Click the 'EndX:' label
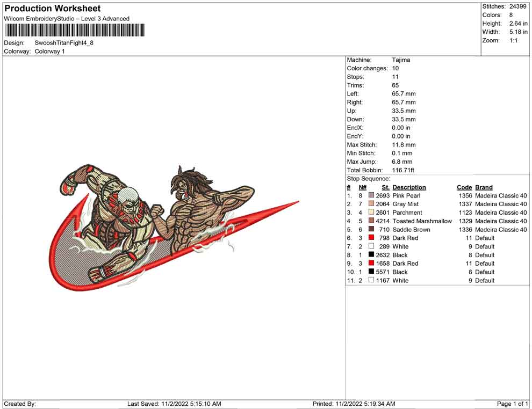 pyautogui.click(x=355, y=127)
